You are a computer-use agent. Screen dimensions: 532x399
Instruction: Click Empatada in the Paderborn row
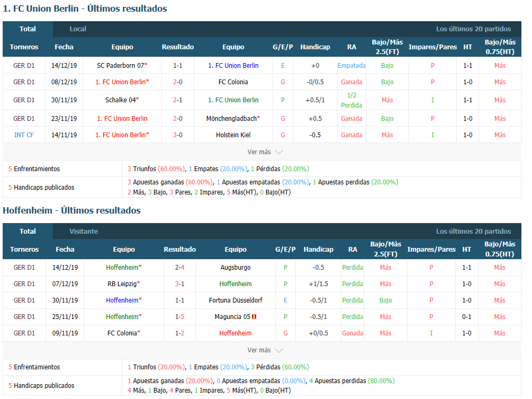coord(351,66)
